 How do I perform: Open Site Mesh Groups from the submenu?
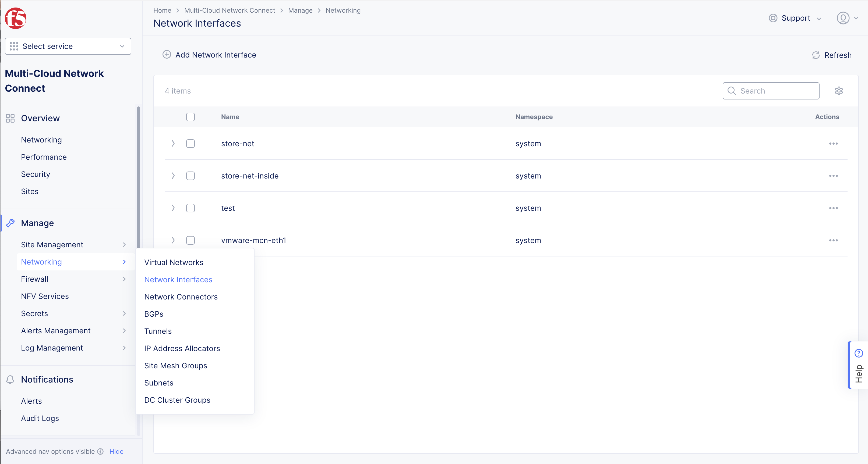pyautogui.click(x=175, y=366)
